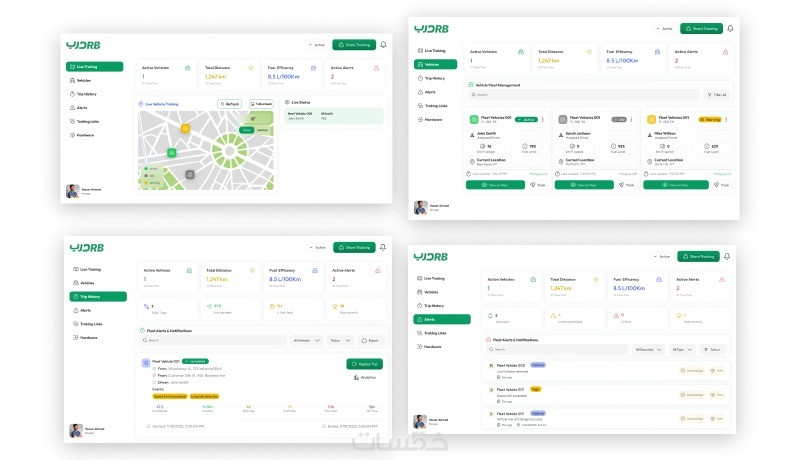Click View on Map for Sarah's vehicle
Viewport: 800px width, 460px height.
pos(584,185)
